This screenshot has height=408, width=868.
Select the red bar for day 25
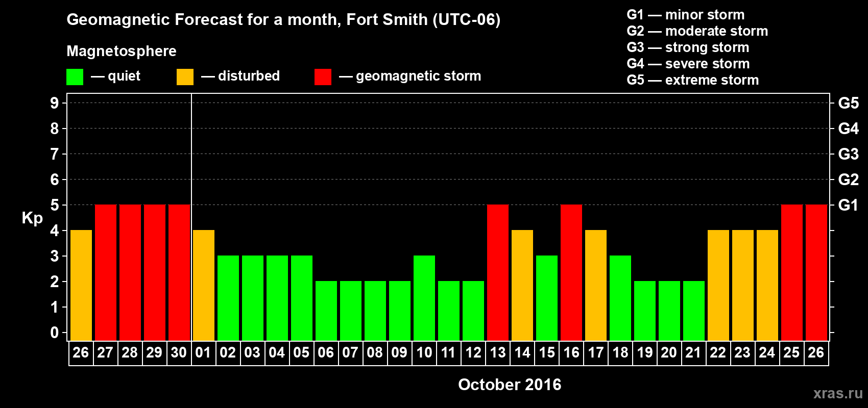792,272
